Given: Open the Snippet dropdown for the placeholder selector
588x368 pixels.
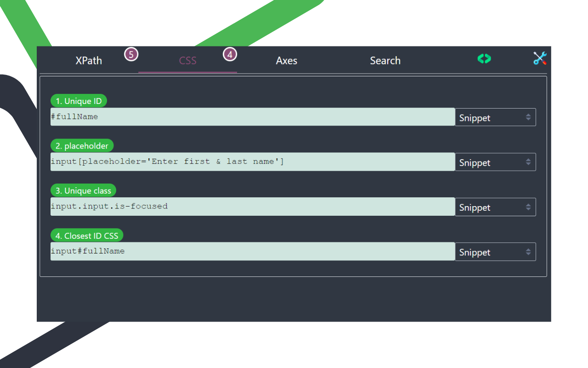Looking at the screenshot, I should pyautogui.click(x=495, y=161).
